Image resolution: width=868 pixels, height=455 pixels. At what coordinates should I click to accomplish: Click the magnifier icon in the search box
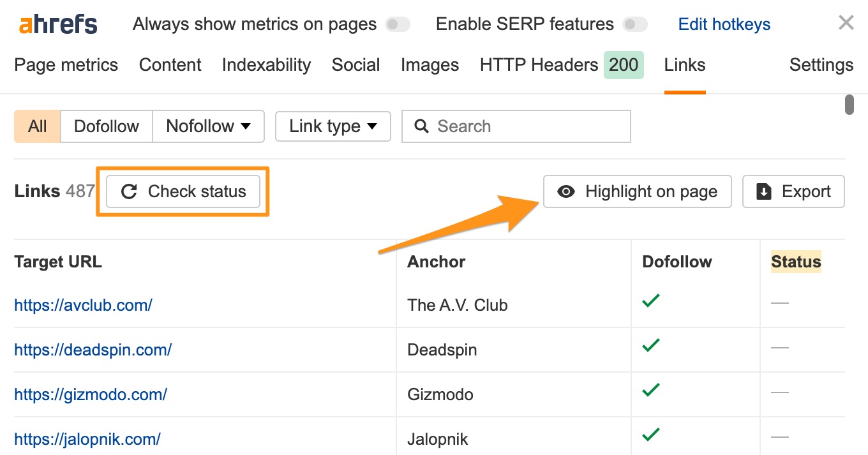422,126
